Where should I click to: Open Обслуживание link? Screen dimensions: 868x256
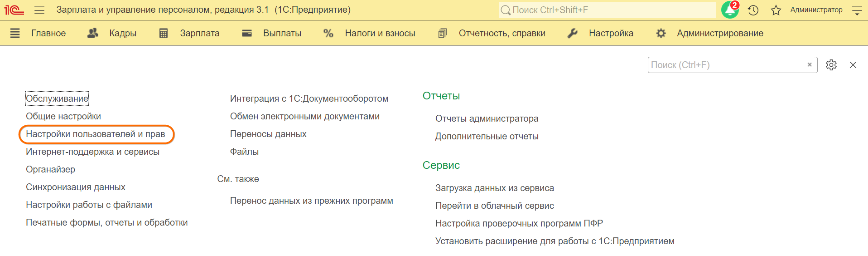[57, 98]
